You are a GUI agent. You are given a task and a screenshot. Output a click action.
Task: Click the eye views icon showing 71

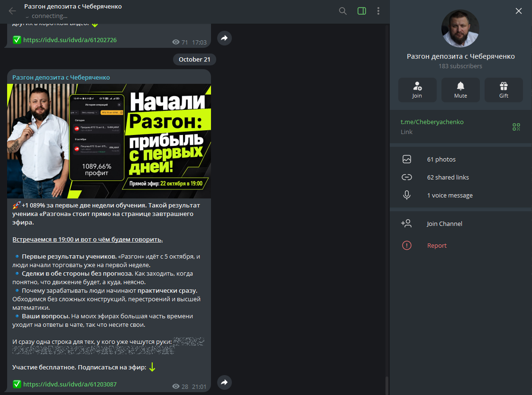tap(176, 42)
